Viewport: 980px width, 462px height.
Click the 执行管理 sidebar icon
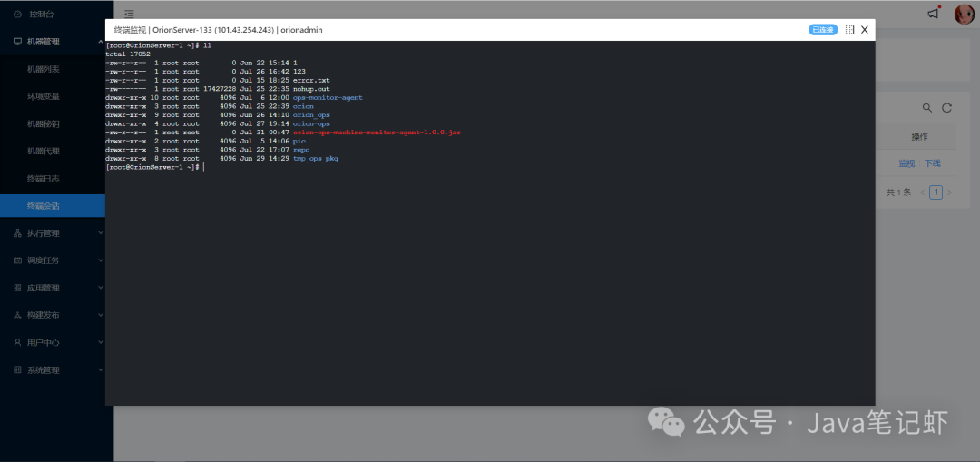(x=17, y=233)
